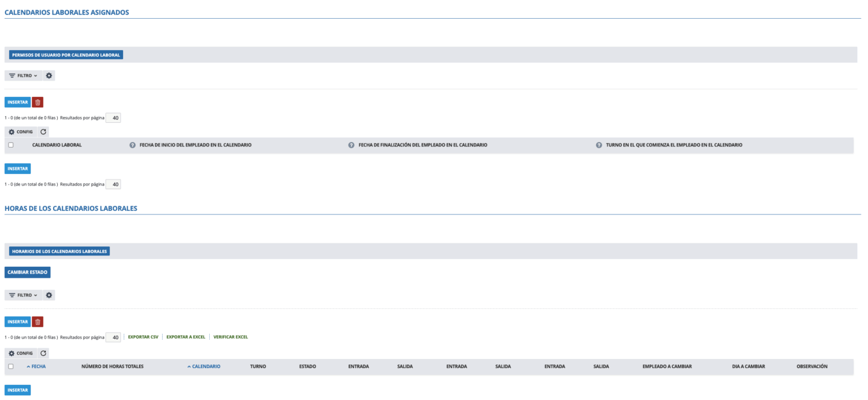868x400 pixels.
Task: Refresh the calendar hours table
Action: (x=43, y=353)
